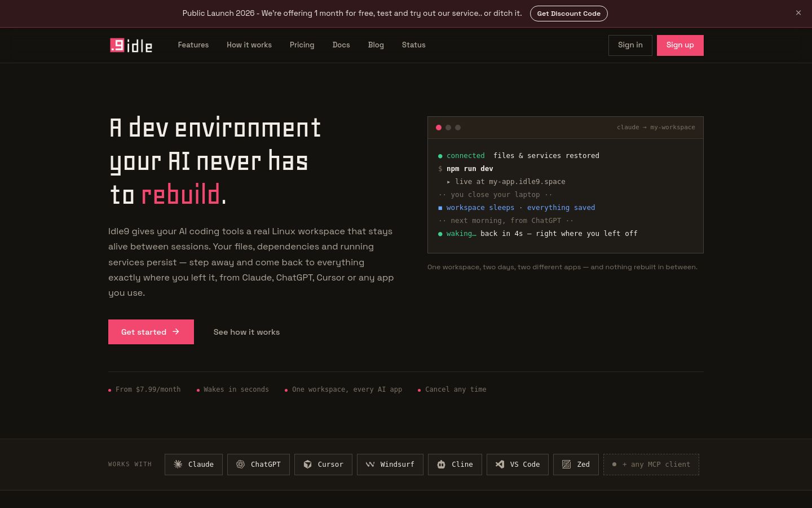
Task: Click the middle gray terminal dot
Action: coord(448,128)
